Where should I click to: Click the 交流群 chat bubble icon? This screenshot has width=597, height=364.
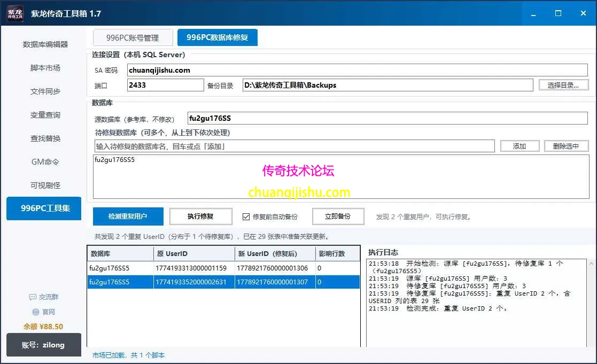pos(33,297)
